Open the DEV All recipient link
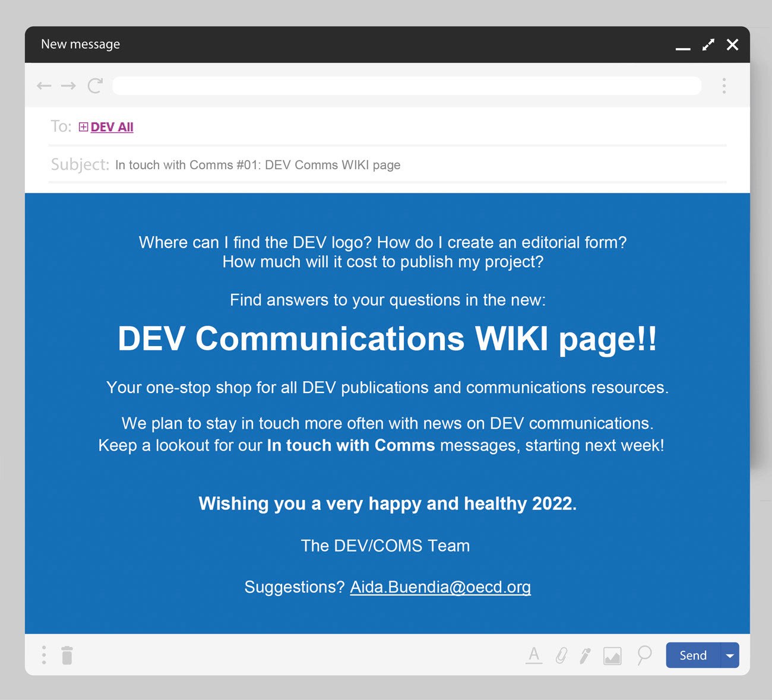Viewport: 772px width, 700px height. pyautogui.click(x=112, y=126)
